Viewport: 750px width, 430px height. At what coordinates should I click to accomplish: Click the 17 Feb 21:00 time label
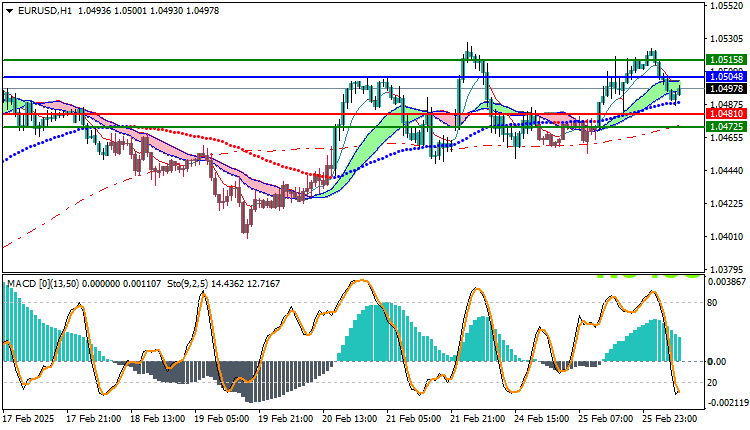94,419
